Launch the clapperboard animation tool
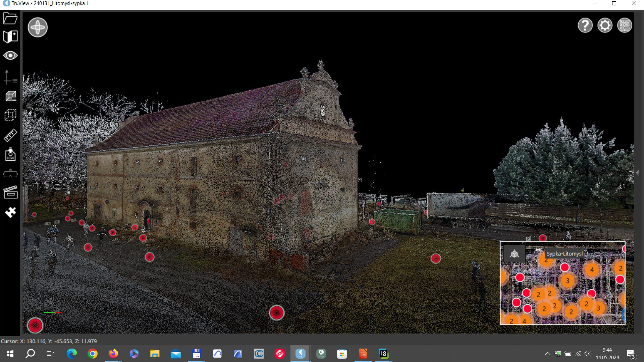This screenshot has height=362, width=644. tap(10, 192)
